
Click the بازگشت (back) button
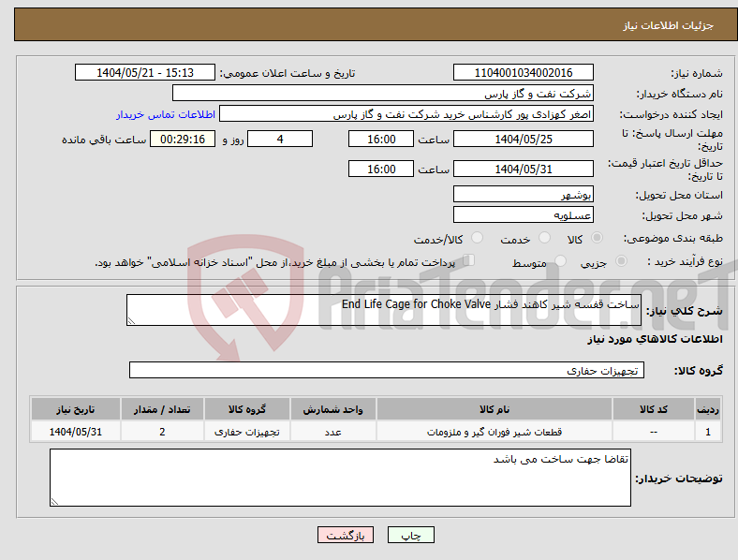[346, 535]
